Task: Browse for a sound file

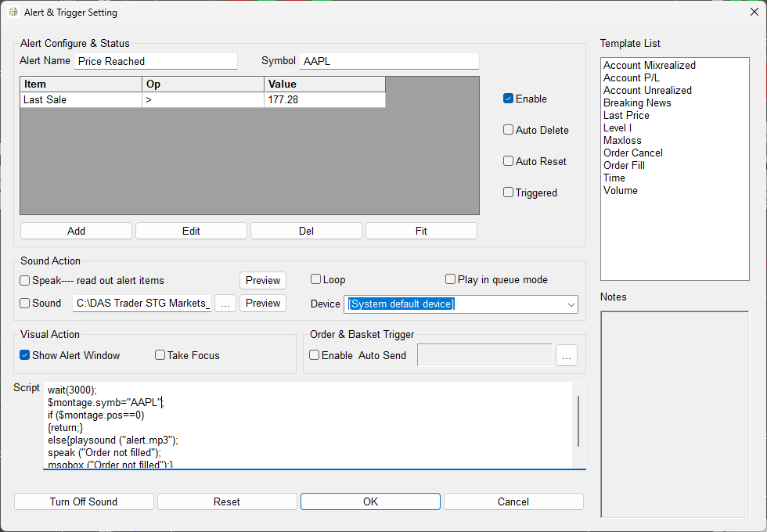Action: [x=225, y=304]
